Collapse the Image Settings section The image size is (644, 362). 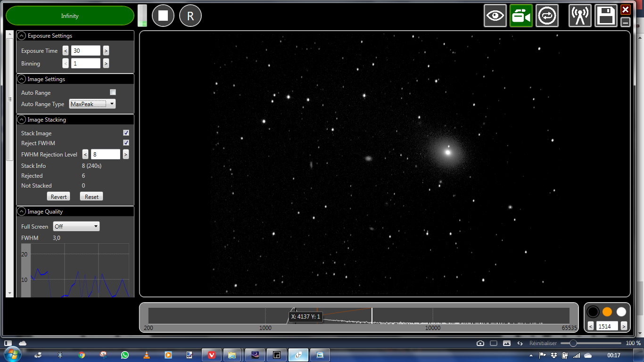tap(21, 79)
